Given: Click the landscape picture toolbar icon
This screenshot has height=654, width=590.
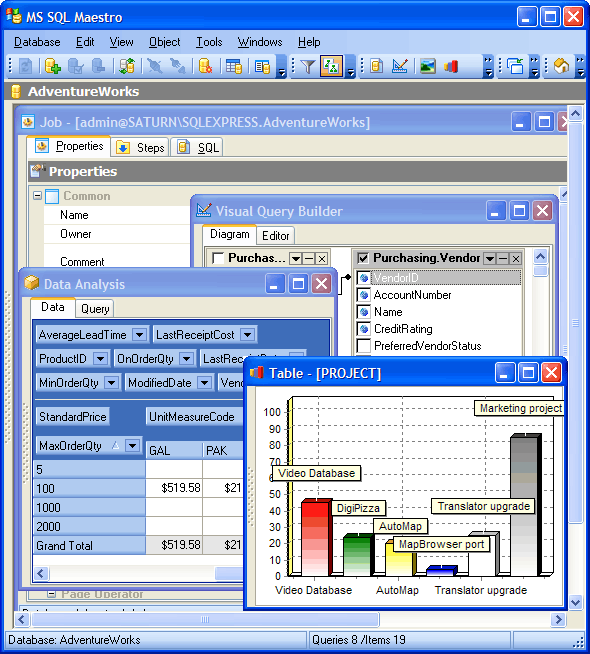Looking at the screenshot, I should tap(427, 66).
